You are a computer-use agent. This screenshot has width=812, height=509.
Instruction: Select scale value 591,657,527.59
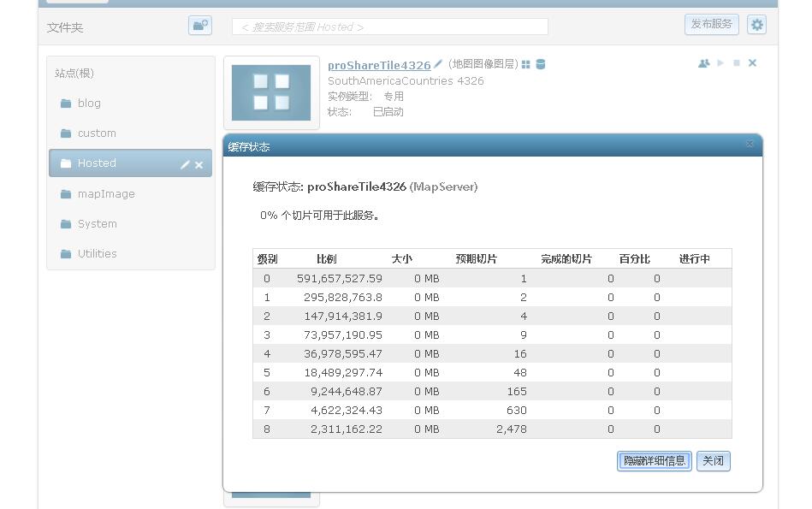[340, 279]
